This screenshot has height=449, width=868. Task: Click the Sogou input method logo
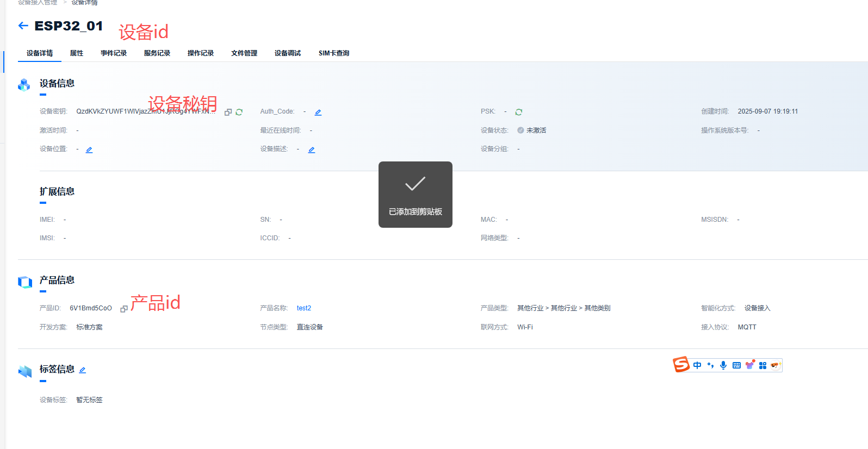681,365
